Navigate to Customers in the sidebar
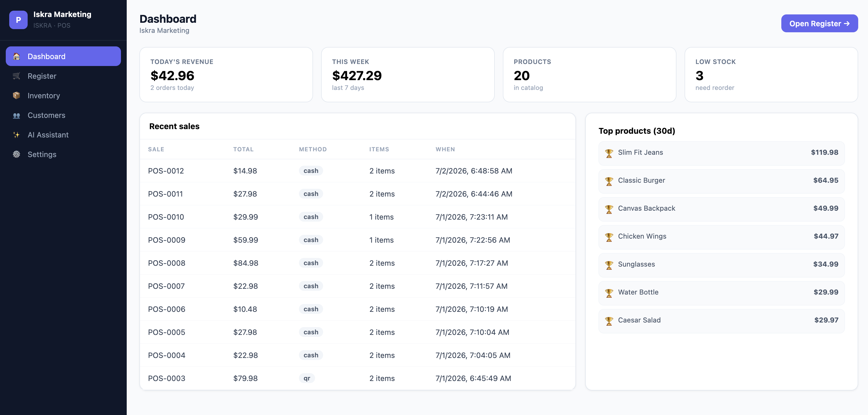Viewport: 868px width, 415px height. pos(63,115)
